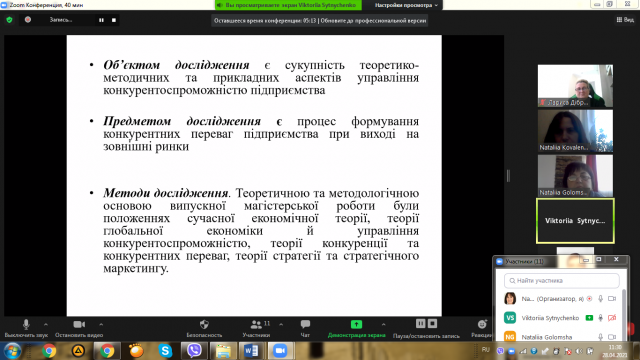Click the green Share Screen icon
Viewport: 640px width, 360px height.
(x=356, y=324)
